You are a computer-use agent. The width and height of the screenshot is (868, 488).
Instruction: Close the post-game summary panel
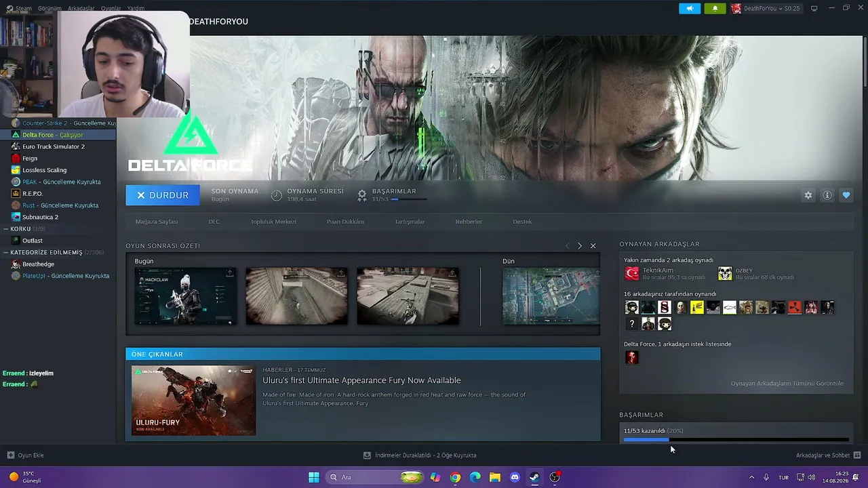pyautogui.click(x=593, y=245)
